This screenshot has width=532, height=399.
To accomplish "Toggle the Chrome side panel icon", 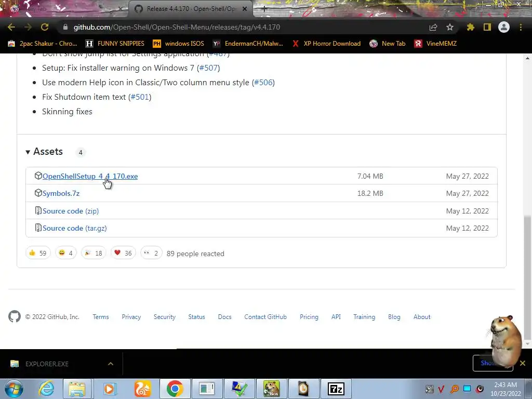I will [487, 27].
